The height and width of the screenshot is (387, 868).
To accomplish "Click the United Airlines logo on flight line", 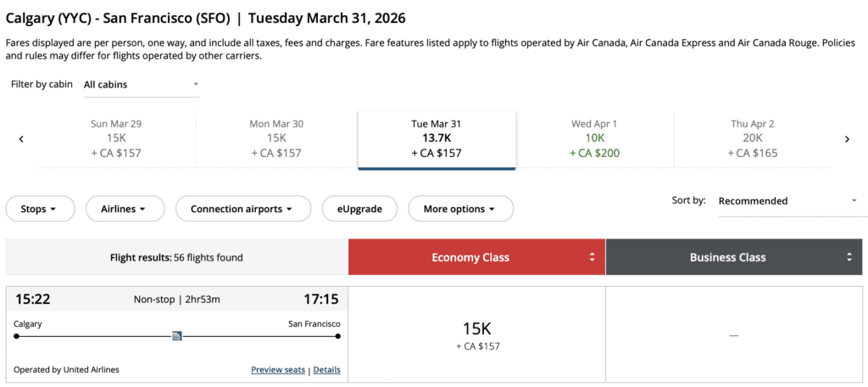I will 177,336.
